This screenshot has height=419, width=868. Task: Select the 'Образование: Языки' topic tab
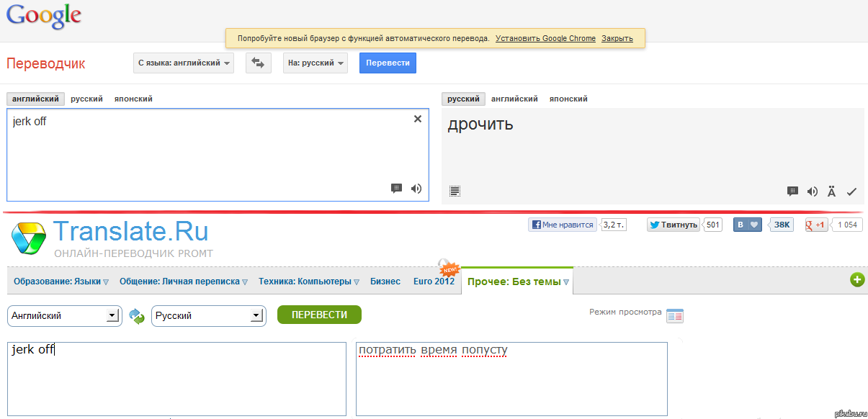(61, 281)
